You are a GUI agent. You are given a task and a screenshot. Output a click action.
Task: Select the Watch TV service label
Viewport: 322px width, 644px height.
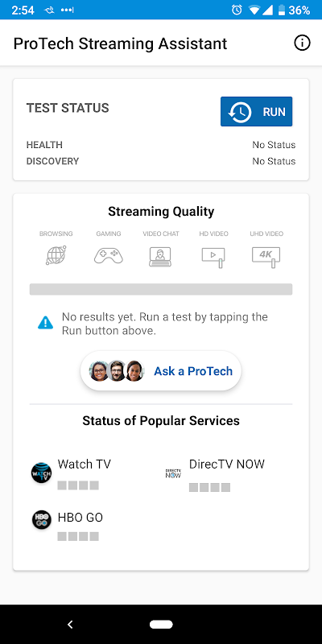pyautogui.click(x=85, y=464)
